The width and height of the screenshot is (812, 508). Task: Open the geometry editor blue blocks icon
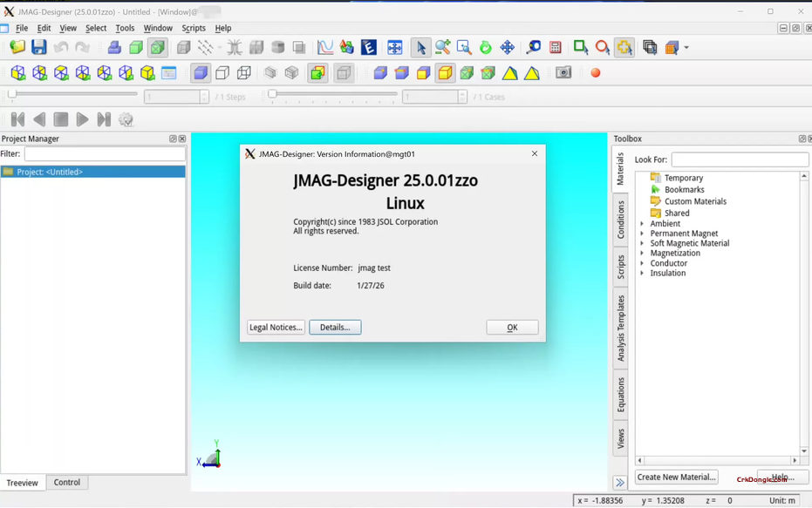coord(114,48)
